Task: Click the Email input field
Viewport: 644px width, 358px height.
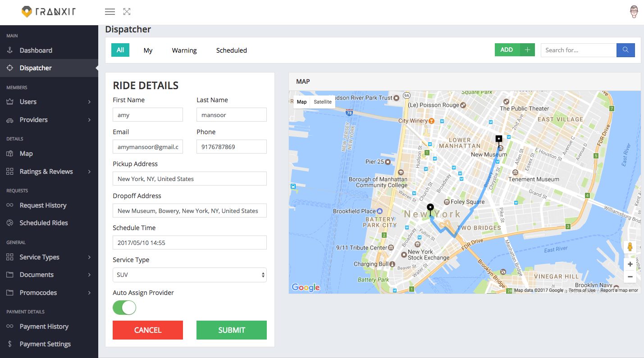Action: 148,147
